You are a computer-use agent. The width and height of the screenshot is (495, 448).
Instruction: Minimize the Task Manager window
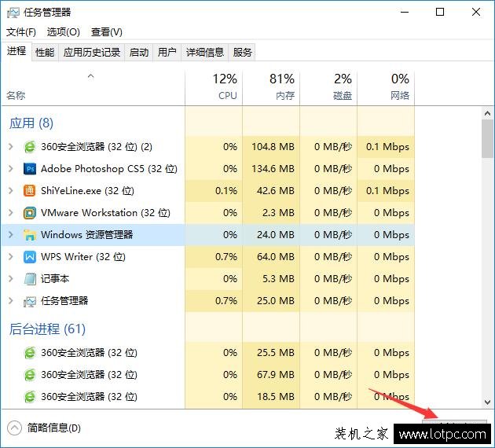click(405, 13)
